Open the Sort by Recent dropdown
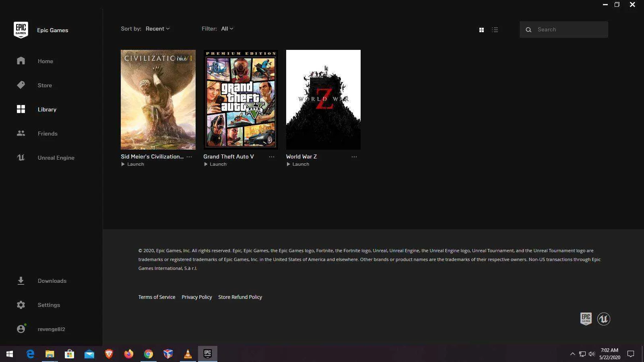 tap(158, 29)
